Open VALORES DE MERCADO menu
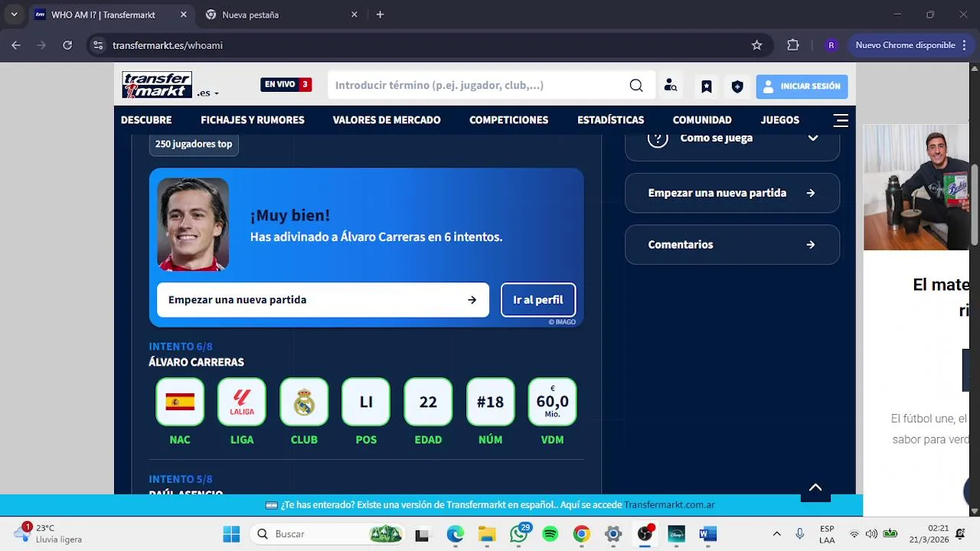This screenshot has width=980, height=551. pos(387,120)
